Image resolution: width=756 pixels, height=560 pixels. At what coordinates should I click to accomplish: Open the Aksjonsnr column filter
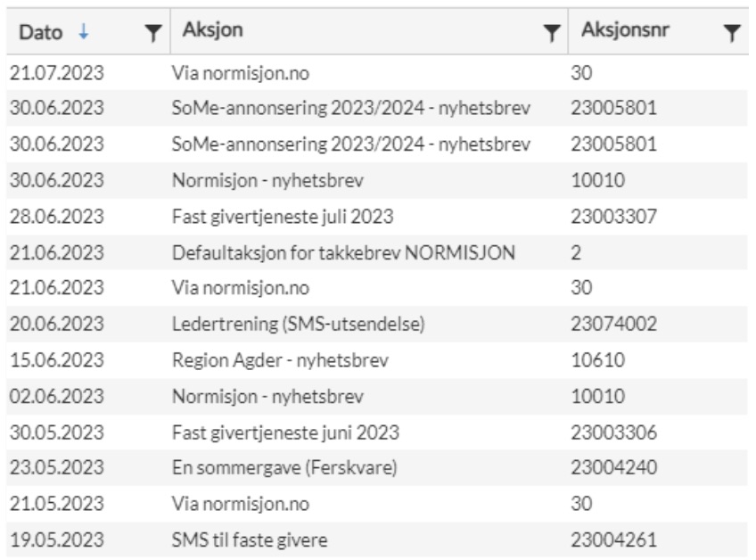[732, 33]
